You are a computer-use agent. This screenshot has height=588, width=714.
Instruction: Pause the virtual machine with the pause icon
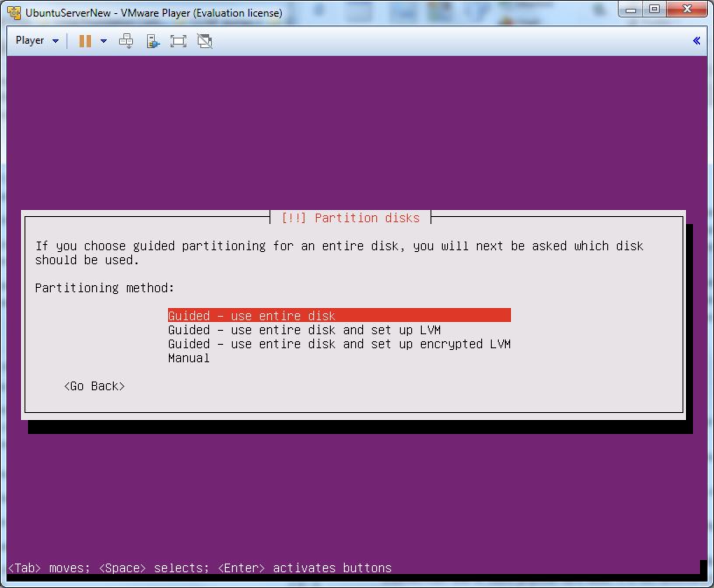(85, 41)
